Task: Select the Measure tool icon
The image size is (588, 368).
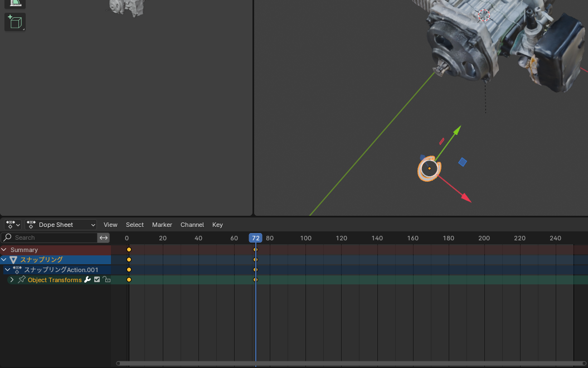Action: 15,3
